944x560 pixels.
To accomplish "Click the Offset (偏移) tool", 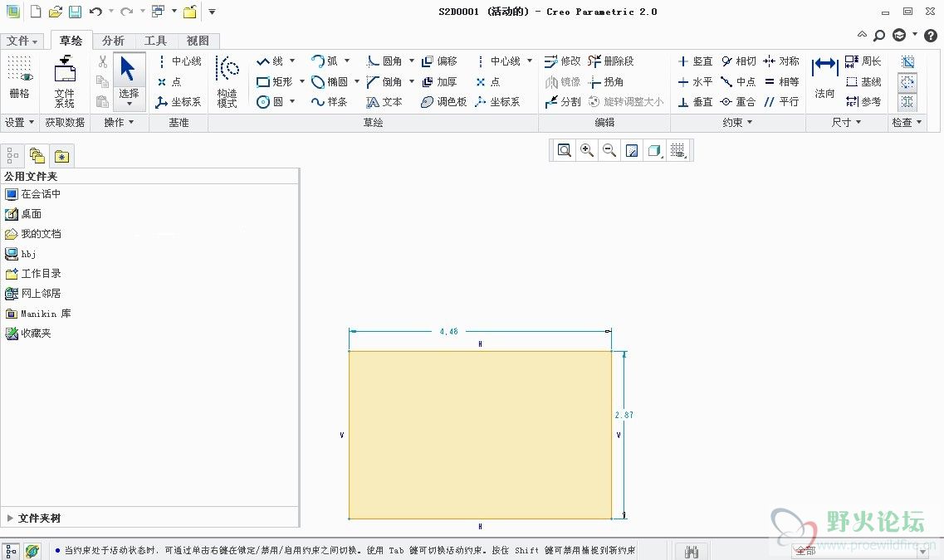I will point(439,61).
